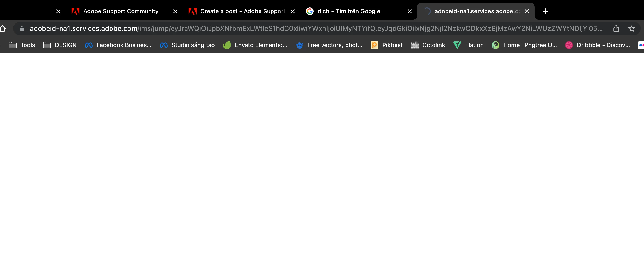Open the Envato Elements bookmark
Image resolution: width=644 pixels, height=273 pixels.
(255, 45)
